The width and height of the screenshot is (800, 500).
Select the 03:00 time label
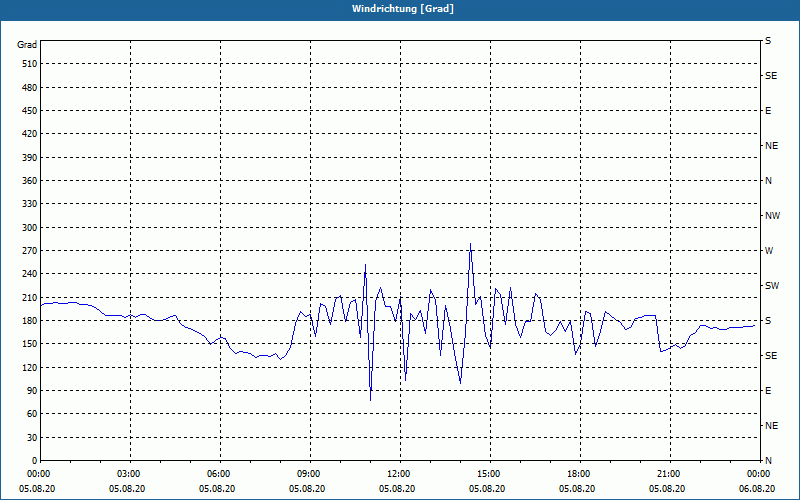pyautogui.click(x=127, y=473)
